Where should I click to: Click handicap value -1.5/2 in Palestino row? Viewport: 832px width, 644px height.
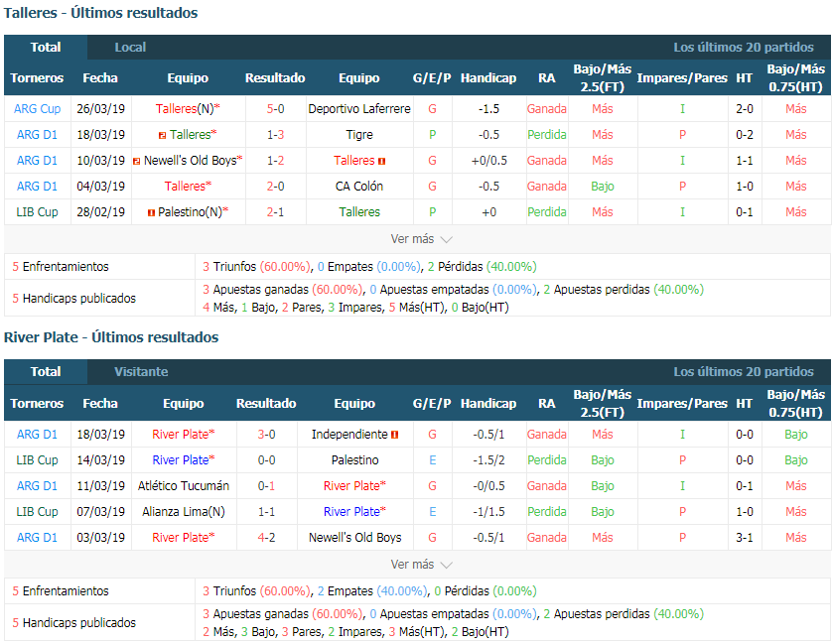point(488,459)
